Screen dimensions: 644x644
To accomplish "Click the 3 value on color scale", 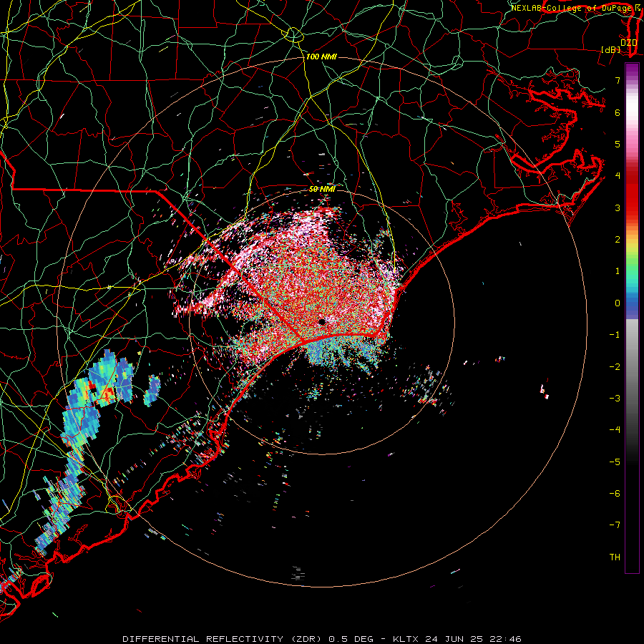I will pos(618,208).
